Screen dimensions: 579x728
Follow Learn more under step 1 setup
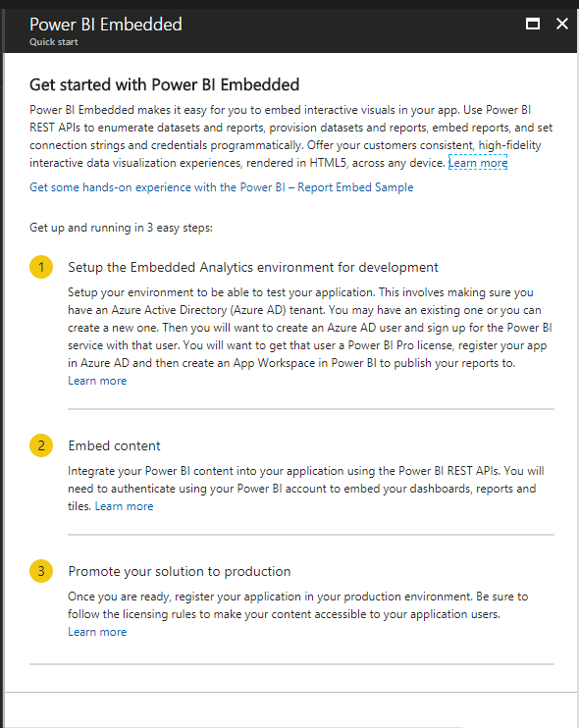point(97,381)
